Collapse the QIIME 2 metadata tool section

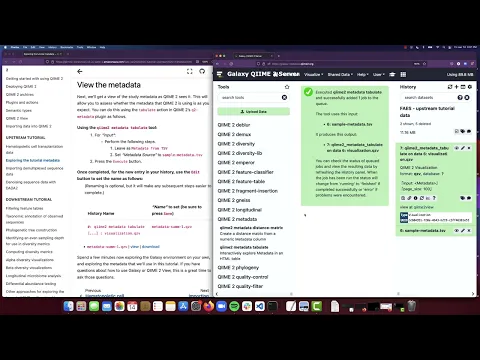237,219
